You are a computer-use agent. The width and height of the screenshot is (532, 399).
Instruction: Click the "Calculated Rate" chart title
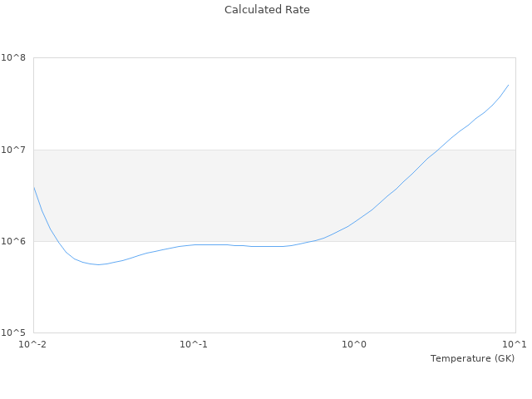267,10
